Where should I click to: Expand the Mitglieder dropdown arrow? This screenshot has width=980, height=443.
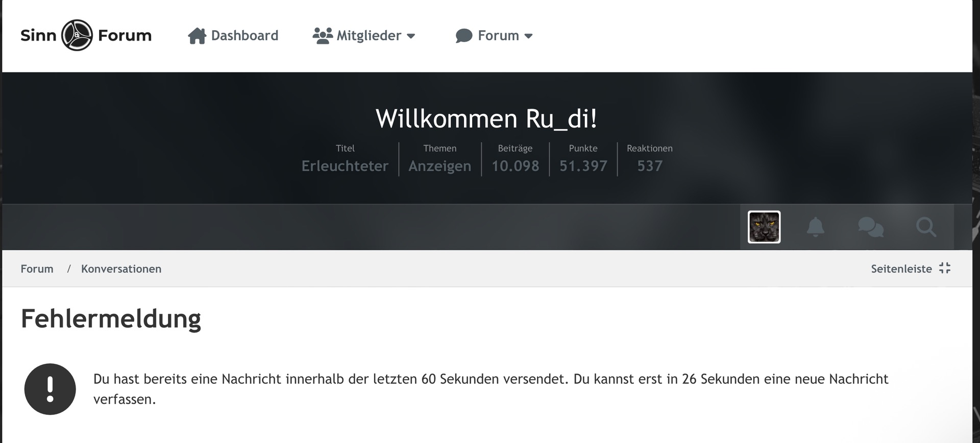coord(411,36)
